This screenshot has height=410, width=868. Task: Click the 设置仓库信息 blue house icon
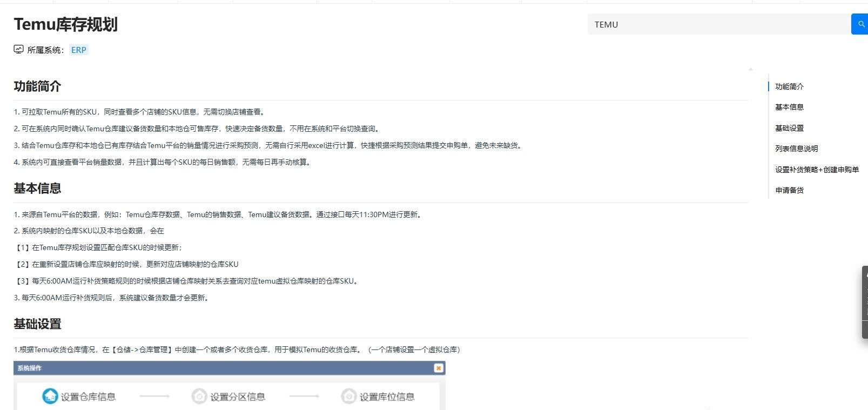click(x=50, y=396)
